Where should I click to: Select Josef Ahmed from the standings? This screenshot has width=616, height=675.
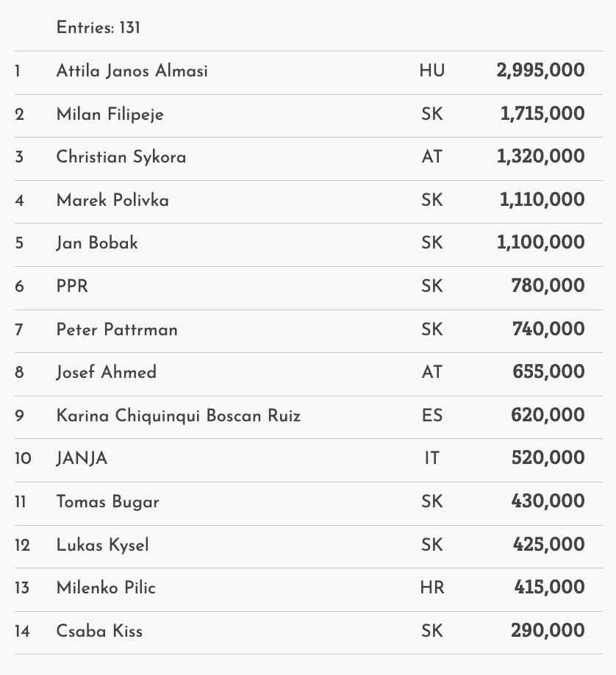[107, 372]
